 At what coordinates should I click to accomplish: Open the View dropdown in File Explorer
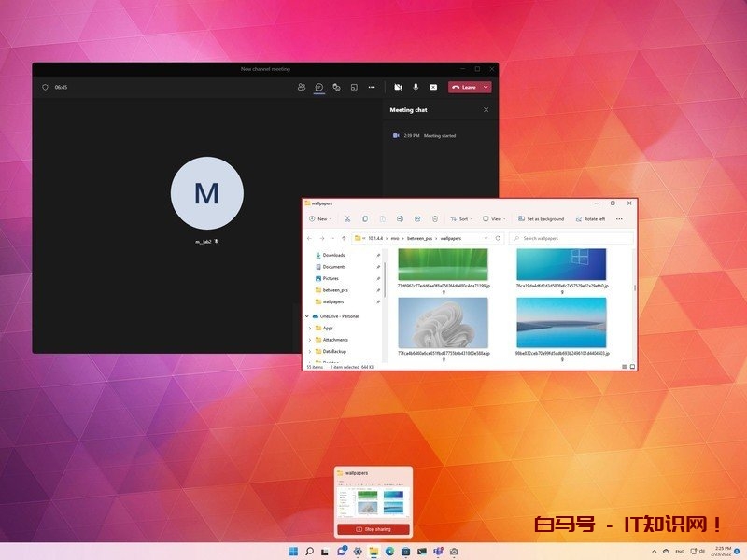coord(494,219)
